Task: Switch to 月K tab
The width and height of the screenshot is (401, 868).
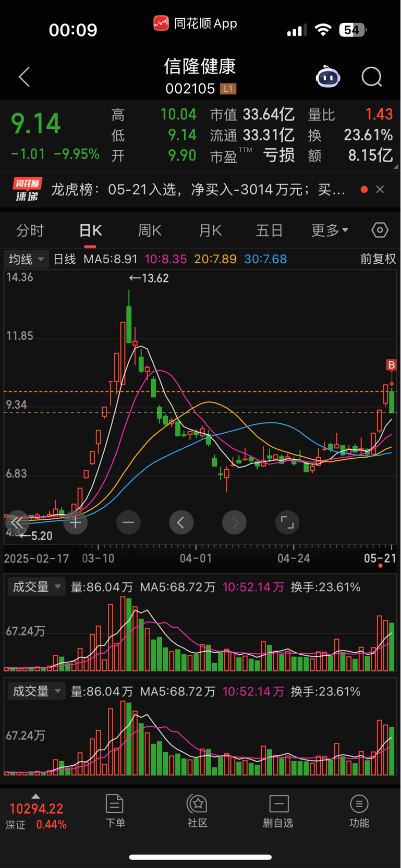Action: click(210, 230)
